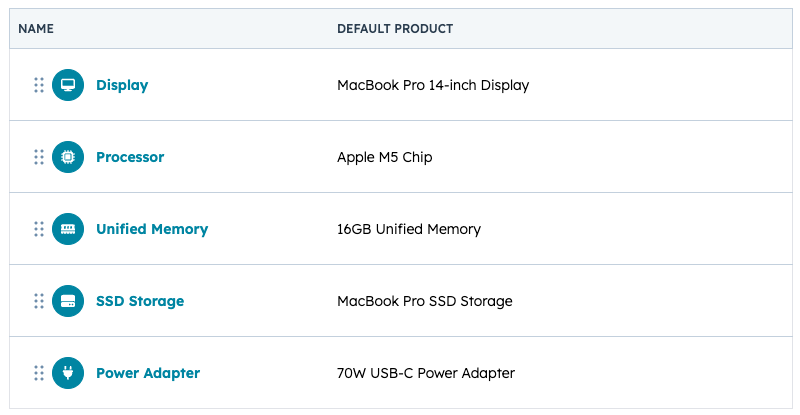This screenshot has height=415, width=800.
Task: Click the Power Adapter plug icon
Action: (x=68, y=373)
